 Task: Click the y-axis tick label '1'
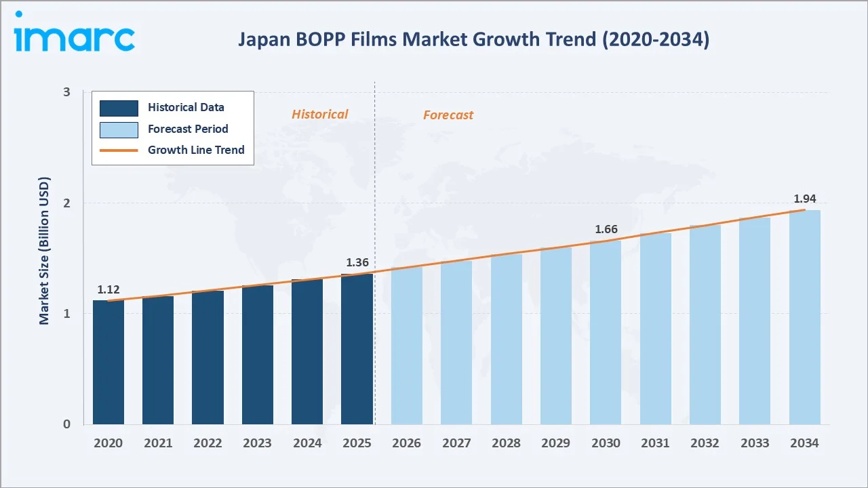[67, 314]
